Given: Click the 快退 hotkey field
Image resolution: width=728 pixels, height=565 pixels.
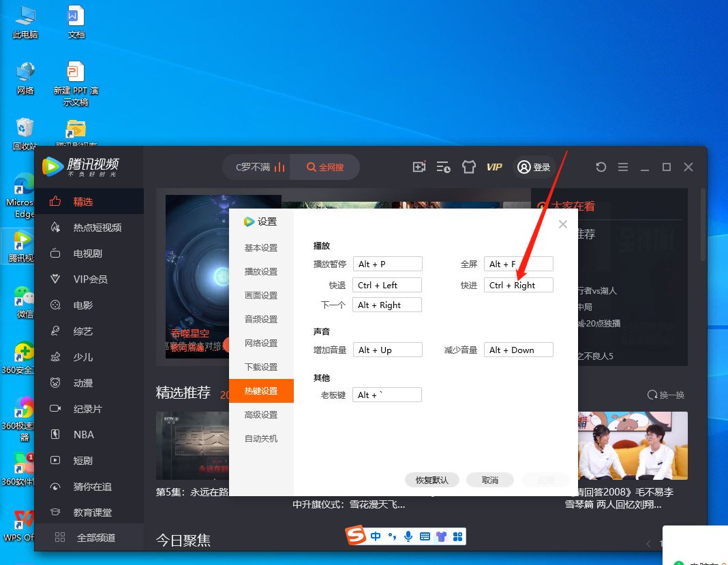Looking at the screenshot, I should (x=387, y=285).
